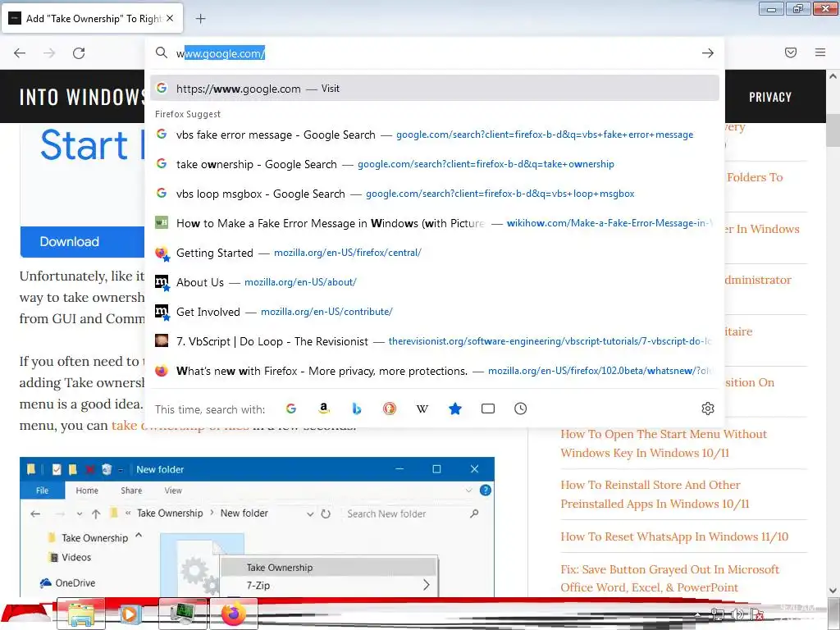Select the Add "Take Ownership" To Right tab
The image size is (840, 630).
92,18
